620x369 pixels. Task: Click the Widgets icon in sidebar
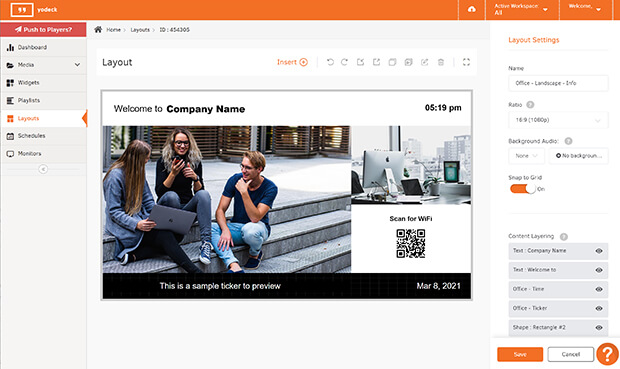point(10,83)
